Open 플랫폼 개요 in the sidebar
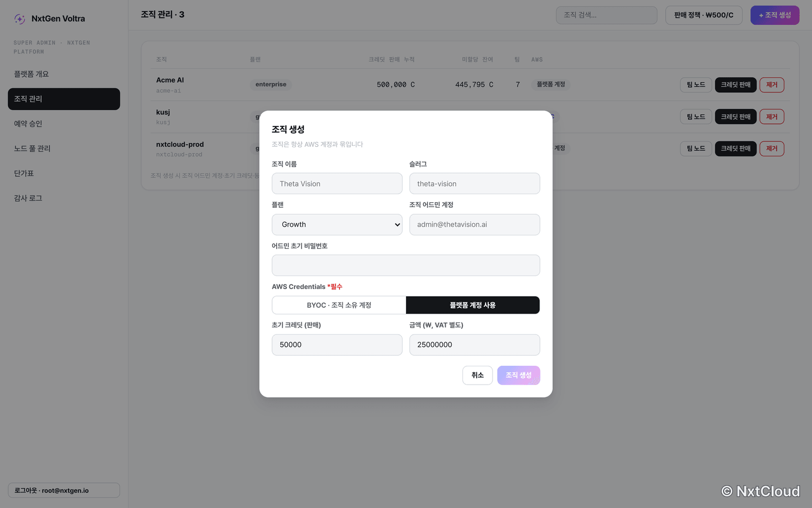 click(x=64, y=74)
